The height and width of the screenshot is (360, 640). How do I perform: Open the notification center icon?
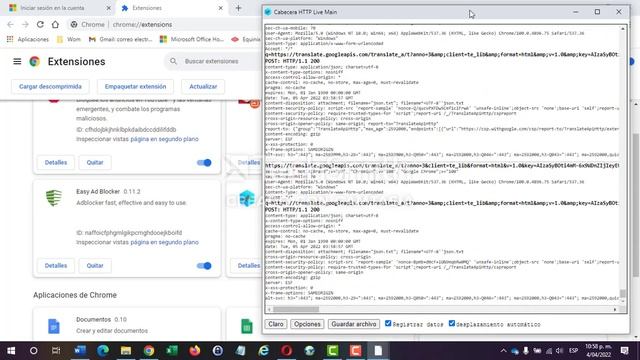click(624, 351)
